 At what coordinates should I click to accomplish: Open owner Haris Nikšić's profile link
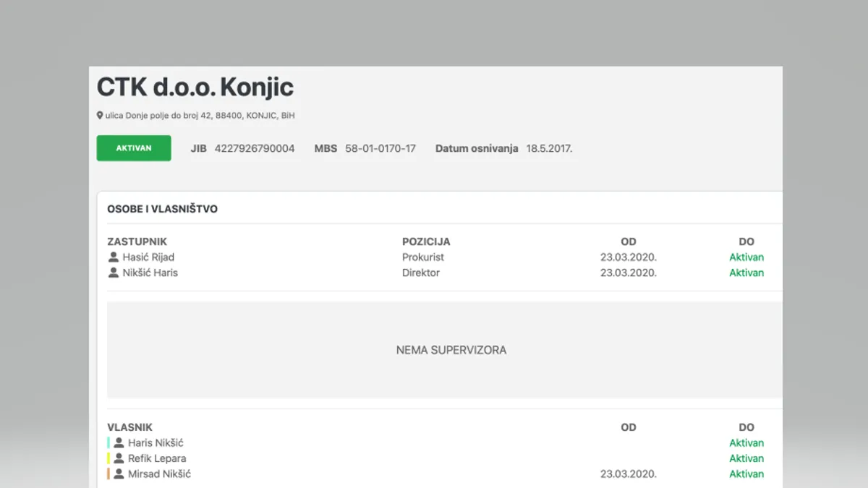tap(156, 443)
